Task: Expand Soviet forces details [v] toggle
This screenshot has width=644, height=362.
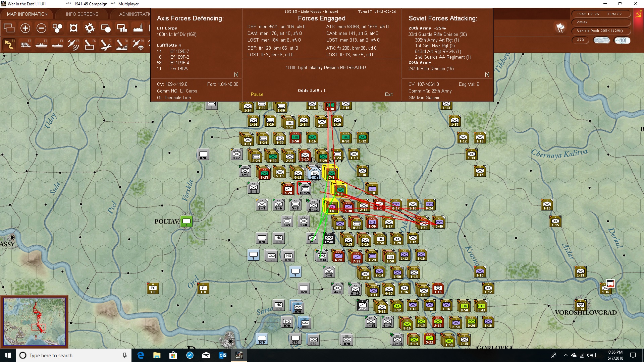Action: [487, 74]
